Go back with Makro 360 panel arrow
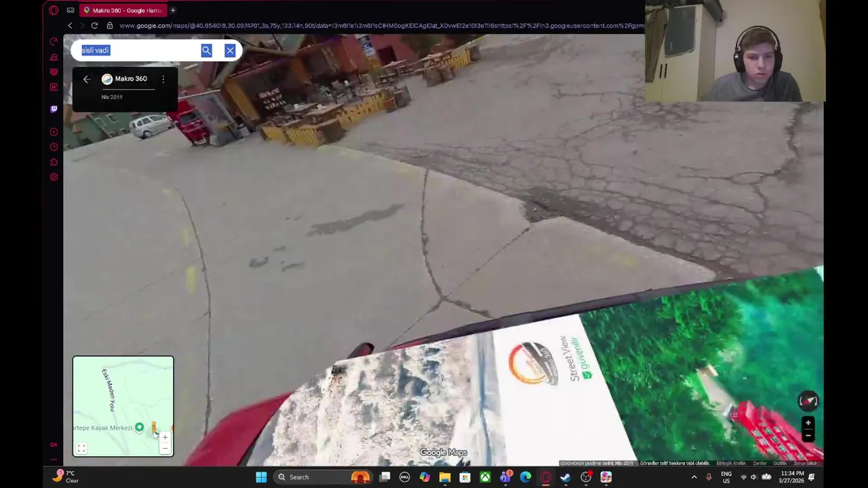Image resolution: width=868 pixels, height=488 pixels. tap(87, 79)
